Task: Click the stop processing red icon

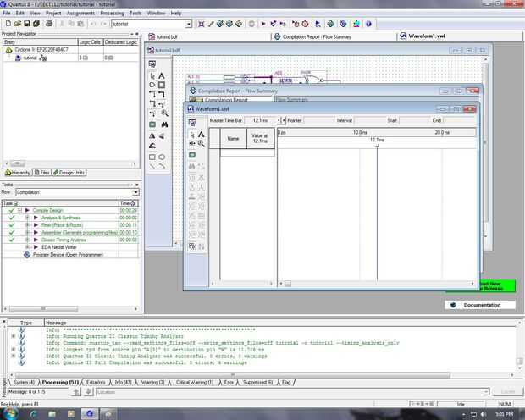Action: [305, 24]
